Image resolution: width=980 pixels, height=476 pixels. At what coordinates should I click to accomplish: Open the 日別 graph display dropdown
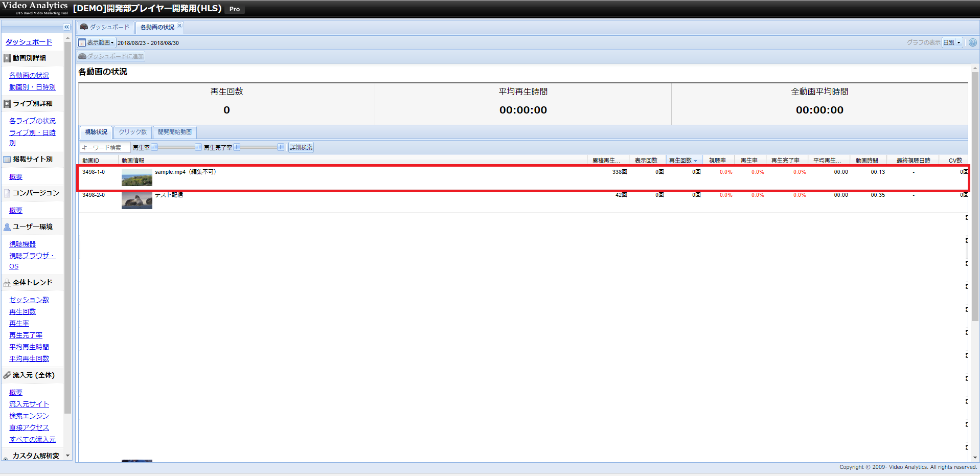point(952,42)
